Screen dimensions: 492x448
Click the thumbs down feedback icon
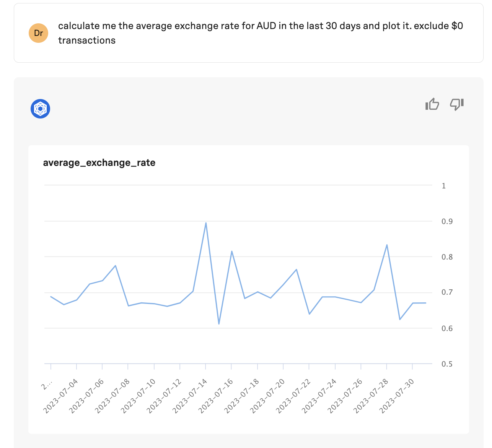coord(457,104)
